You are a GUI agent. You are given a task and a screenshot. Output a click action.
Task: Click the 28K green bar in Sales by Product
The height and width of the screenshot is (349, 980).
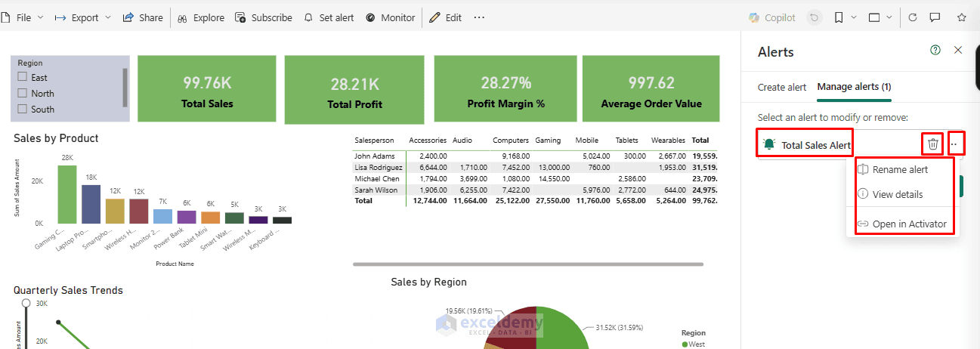[67, 195]
